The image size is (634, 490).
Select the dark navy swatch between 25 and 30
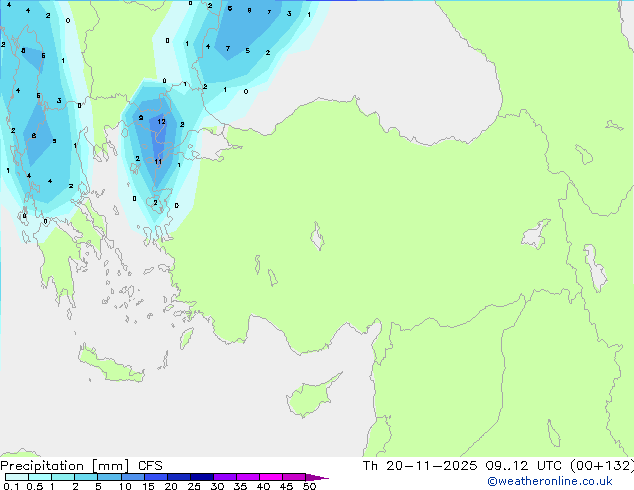point(202,477)
